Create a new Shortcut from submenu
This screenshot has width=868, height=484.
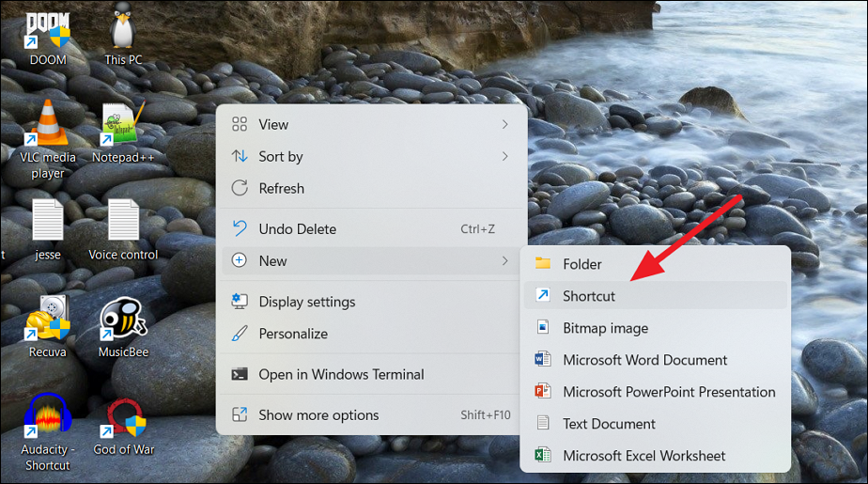pos(589,296)
